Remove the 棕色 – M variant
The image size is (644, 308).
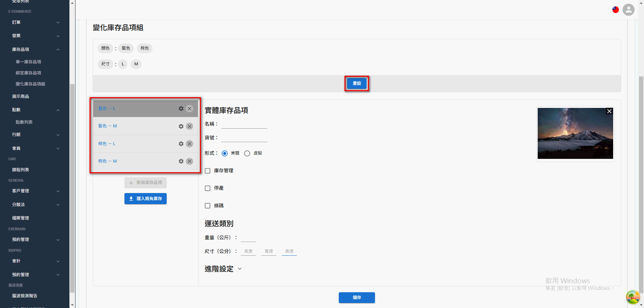[x=190, y=161]
